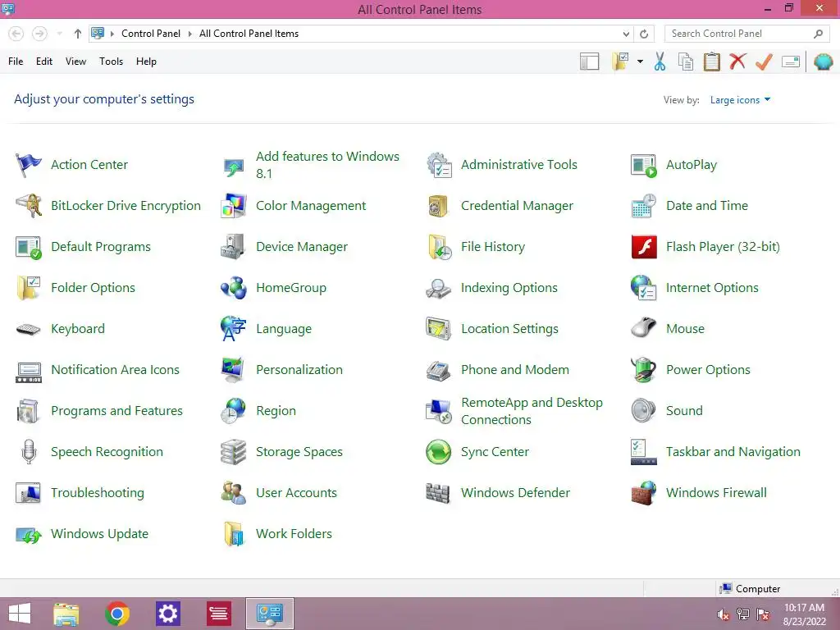Open Chrome from the taskbar
Screen dimensions: 840x630
[x=117, y=614]
